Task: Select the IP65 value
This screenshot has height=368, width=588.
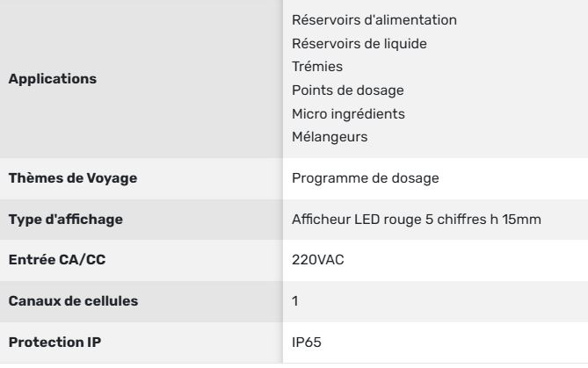Action: [308, 343]
